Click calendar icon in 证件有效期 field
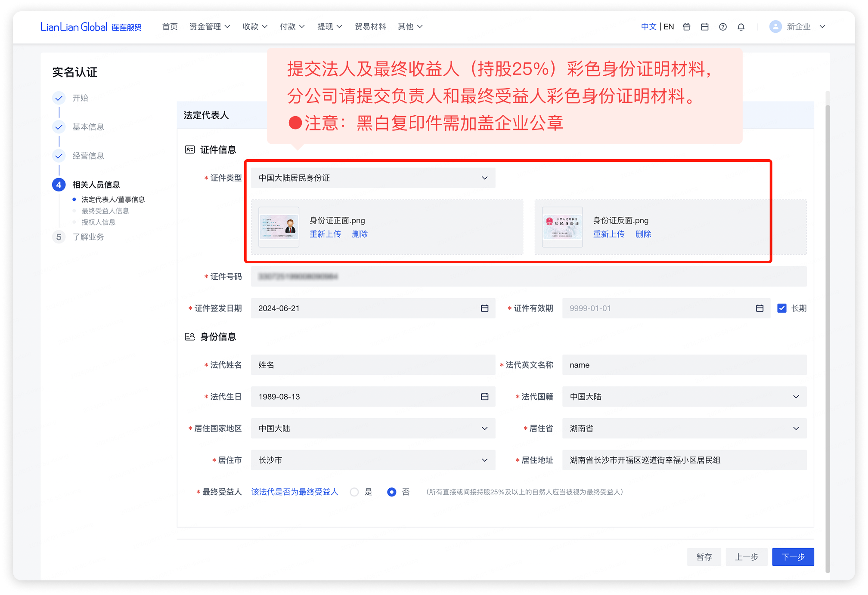The height and width of the screenshot is (595, 868). (x=759, y=308)
